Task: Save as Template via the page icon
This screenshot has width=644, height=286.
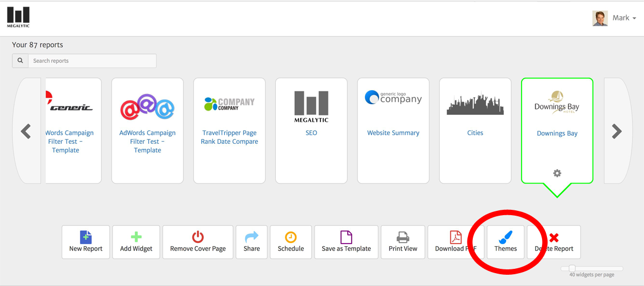Action: point(346,242)
